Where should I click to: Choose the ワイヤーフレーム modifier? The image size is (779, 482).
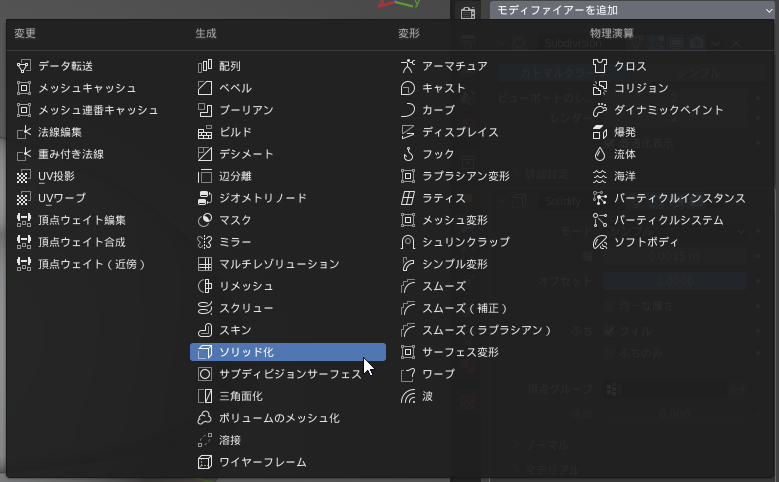click(x=263, y=462)
